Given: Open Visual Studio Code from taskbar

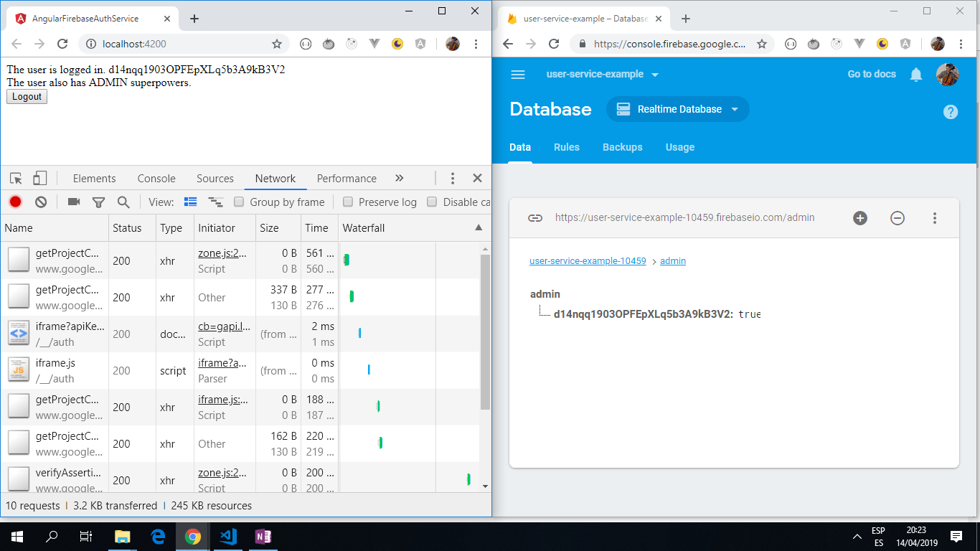Looking at the screenshot, I should (x=227, y=537).
